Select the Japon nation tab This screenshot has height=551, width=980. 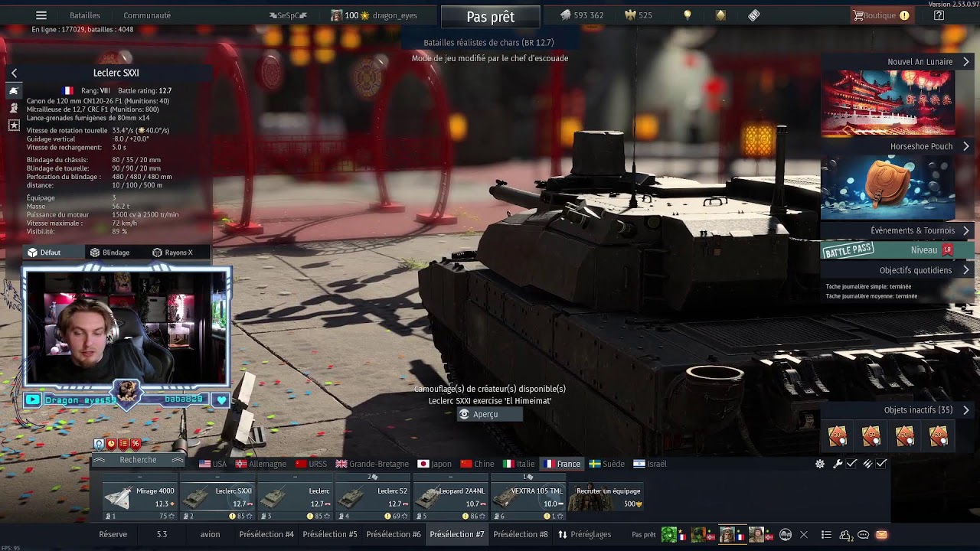click(435, 464)
